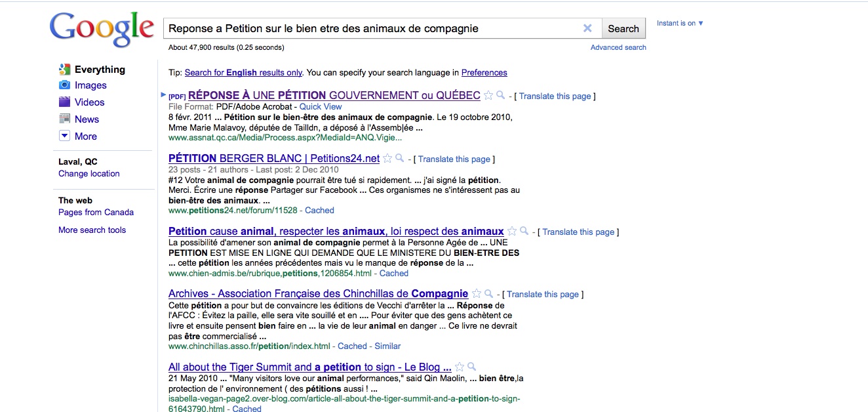Clear the search box with X
This screenshot has height=412, width=868.
tap(587, 28)
